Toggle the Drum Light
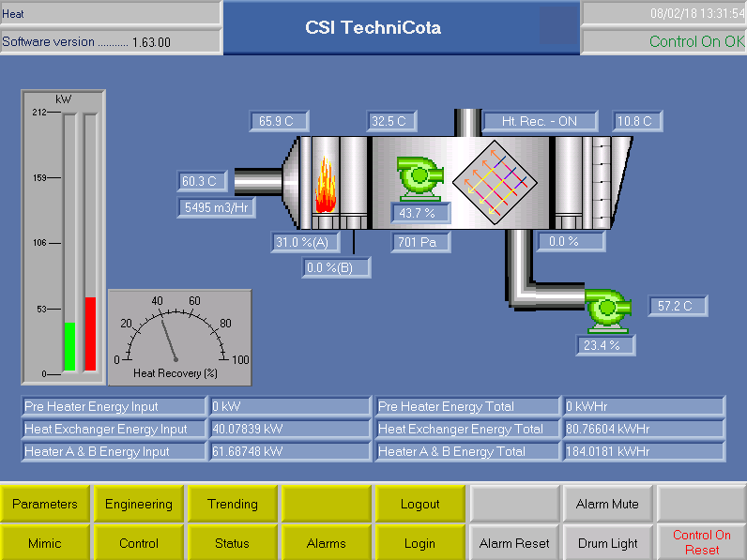This screenshot has width=747, height=560. click(x=607, y=543)
